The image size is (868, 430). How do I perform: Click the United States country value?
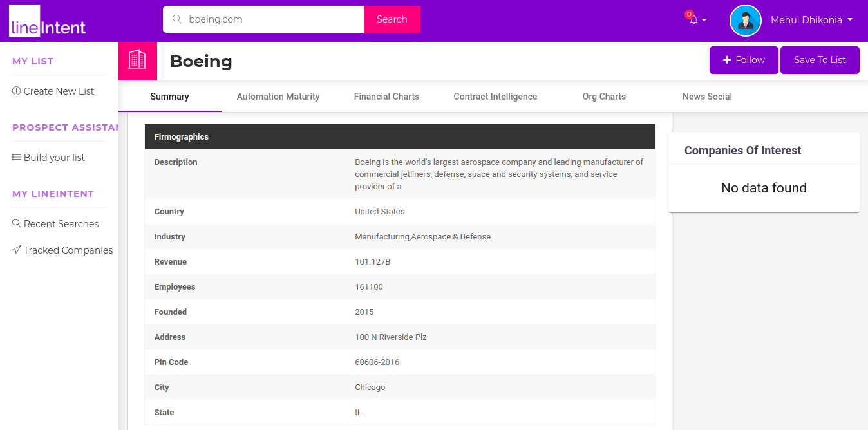(380, 211)
